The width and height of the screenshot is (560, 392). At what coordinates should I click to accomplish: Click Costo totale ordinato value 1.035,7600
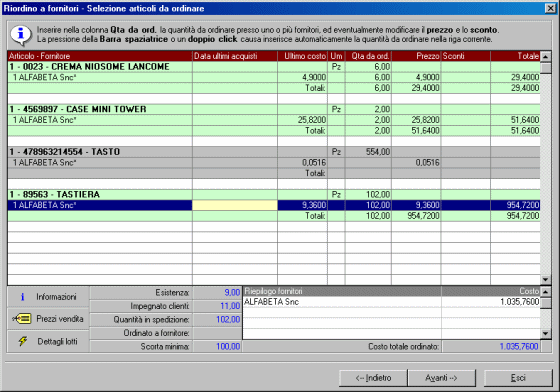(491, 346)
